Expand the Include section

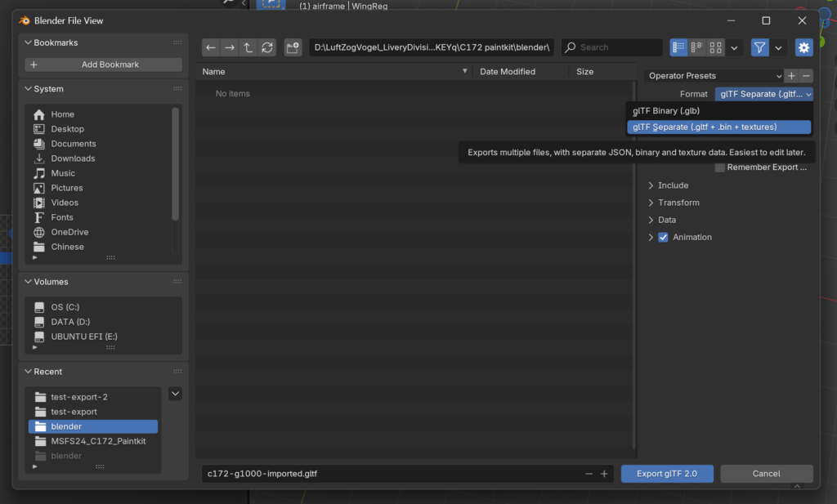pyautogui.click(x=673, y=185)
